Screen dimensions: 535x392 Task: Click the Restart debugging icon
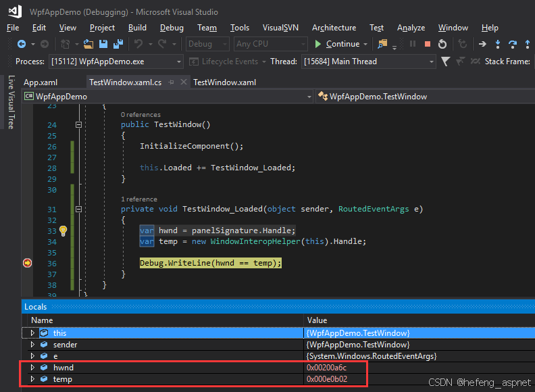442,44
